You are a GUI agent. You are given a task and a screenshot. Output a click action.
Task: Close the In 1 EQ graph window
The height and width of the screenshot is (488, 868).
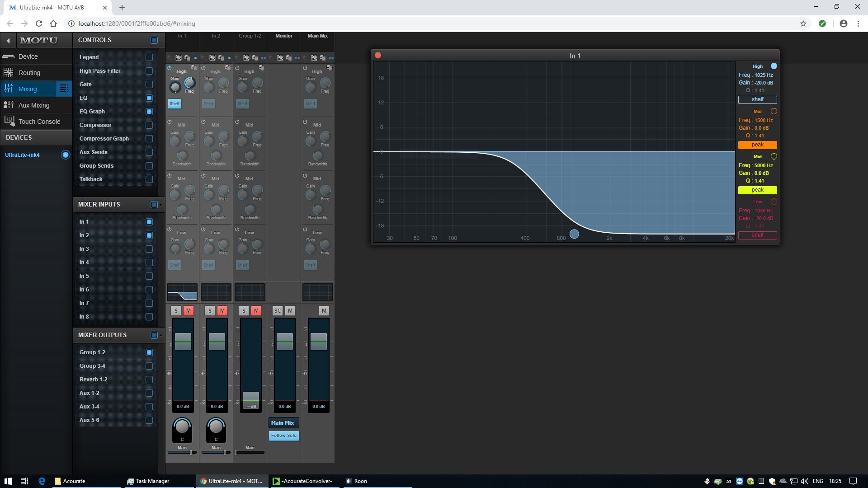tap(378, 56)
